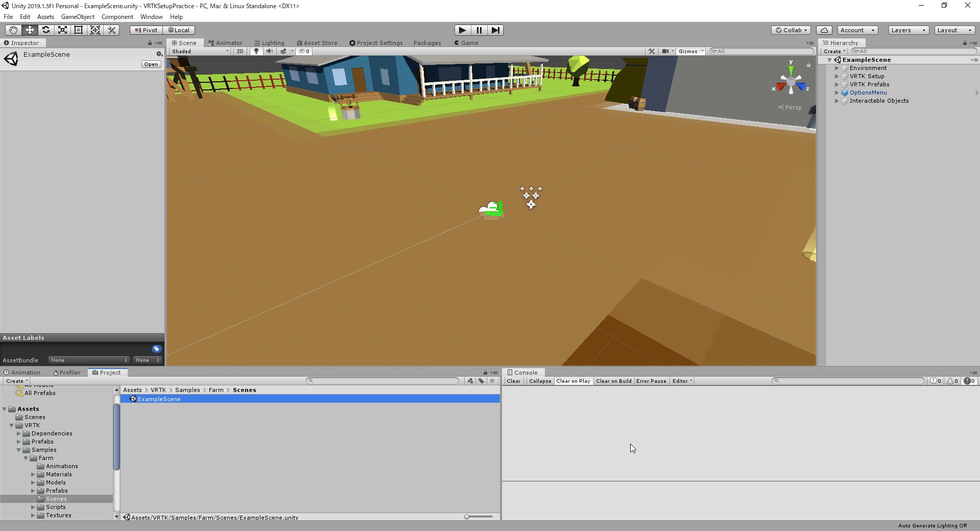Image resolution: width=980 pixels, height=531 pixels.
Task: Click the Step frame button
Action: (495, 30)
